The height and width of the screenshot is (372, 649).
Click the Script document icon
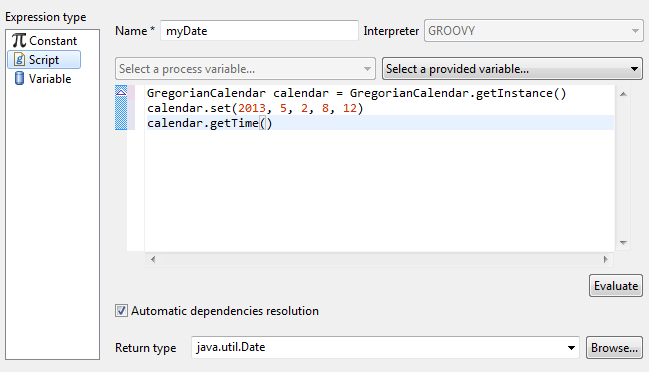tap(19, 60)
